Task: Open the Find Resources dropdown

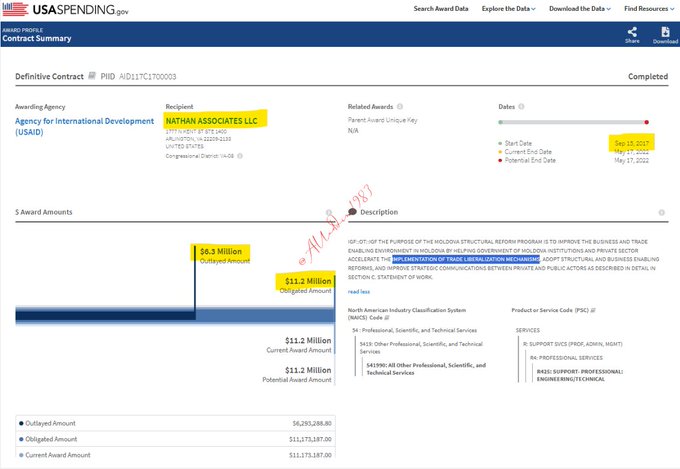Action: [648, 9]
